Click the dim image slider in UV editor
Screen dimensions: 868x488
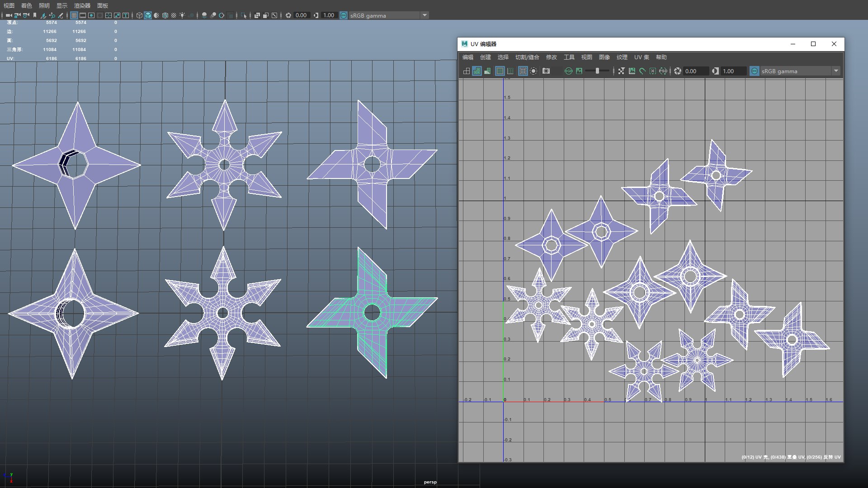pos(597,71)
